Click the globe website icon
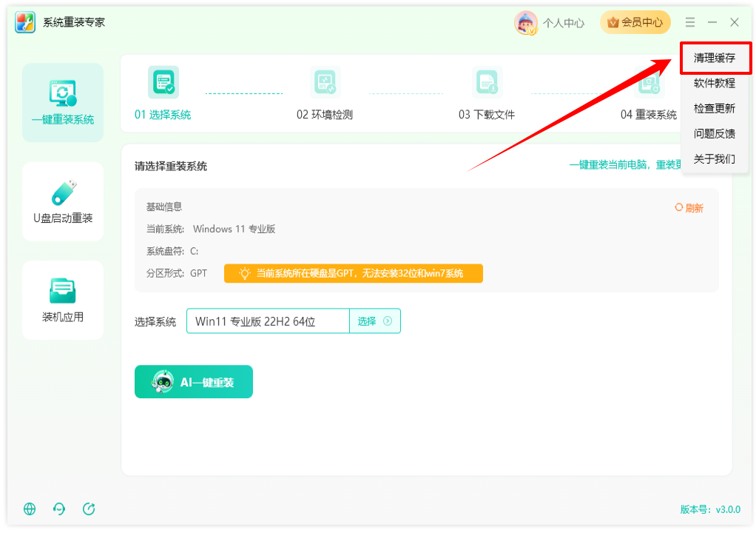 pyautogui.click(x=30, y=509)
